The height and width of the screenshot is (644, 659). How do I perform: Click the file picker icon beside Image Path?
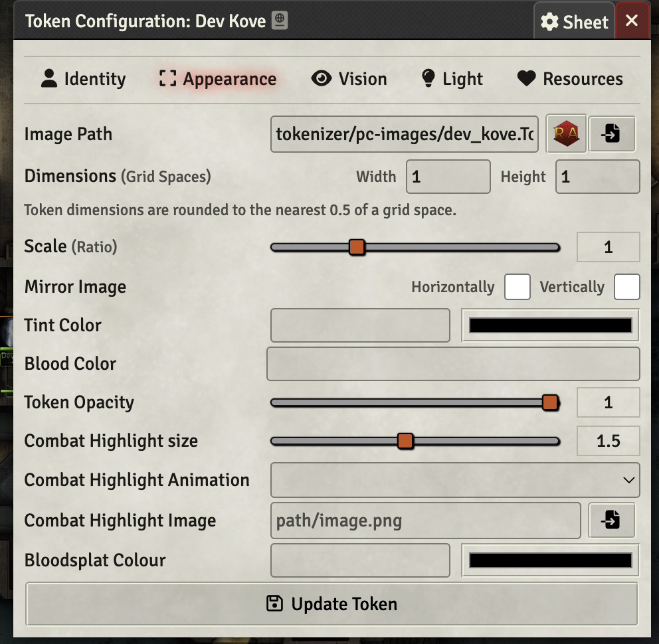(611, 133)
